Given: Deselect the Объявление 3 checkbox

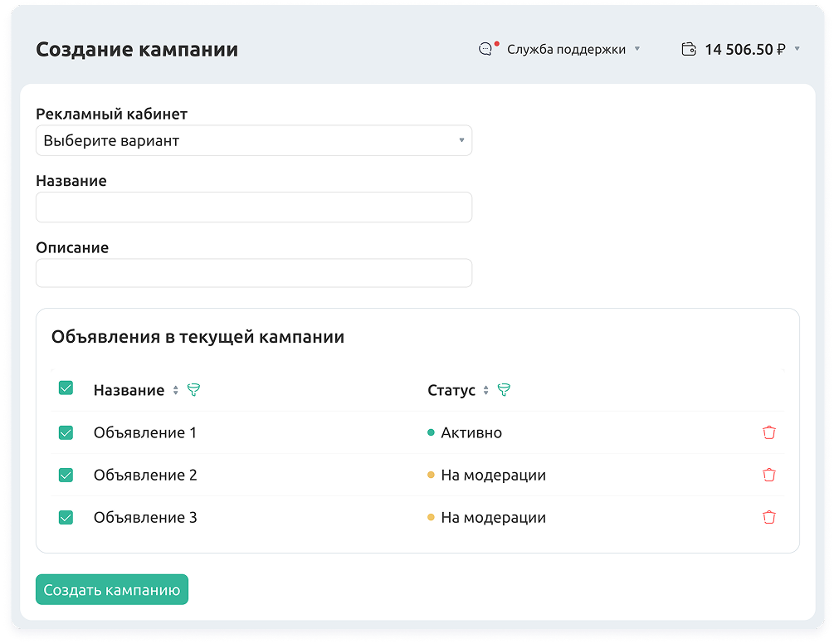Looking at the screenshot, I should 66,517.
